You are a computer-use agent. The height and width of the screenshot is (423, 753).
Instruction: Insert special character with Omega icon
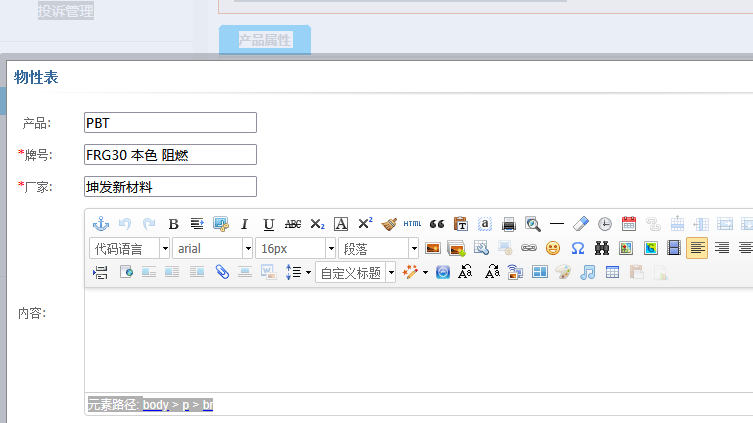point(577,248)
